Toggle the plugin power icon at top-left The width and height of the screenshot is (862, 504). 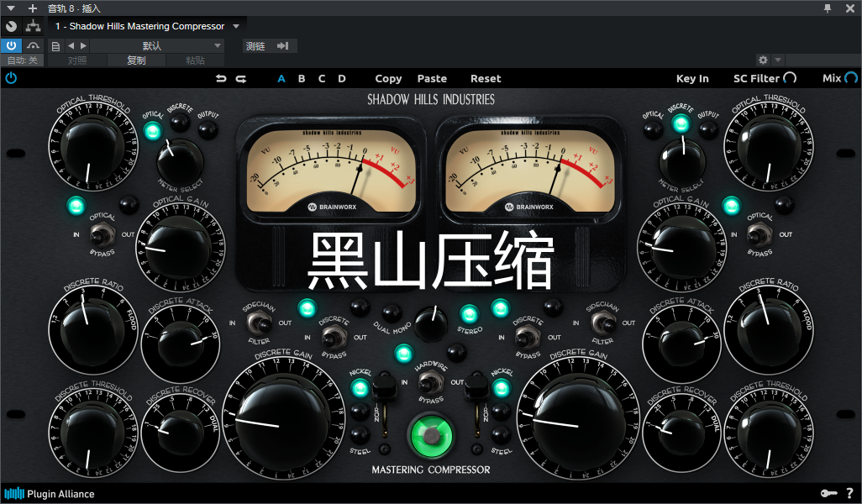pos(11,78)
